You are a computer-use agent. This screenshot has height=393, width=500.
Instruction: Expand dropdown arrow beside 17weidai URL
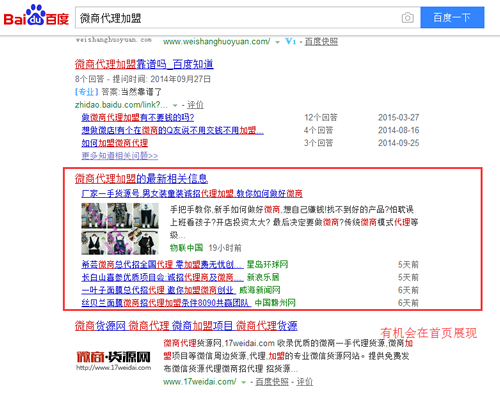(x=244, y=382)
